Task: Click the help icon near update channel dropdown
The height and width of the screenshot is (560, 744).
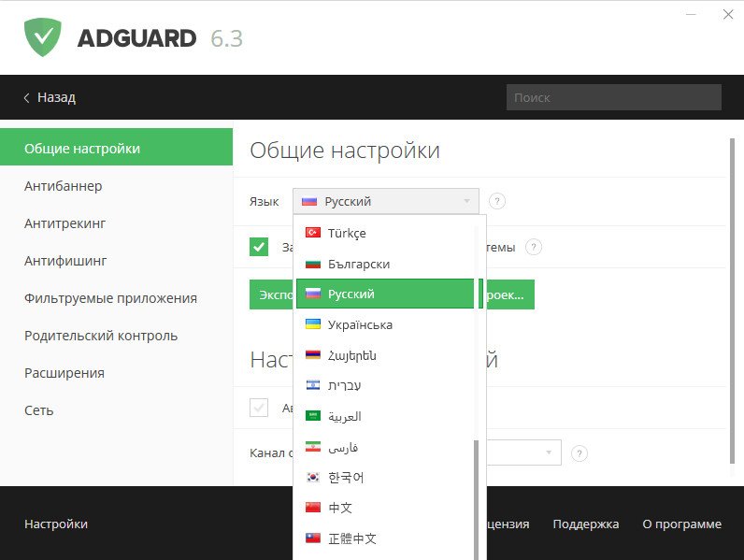Action: [579, 453]
